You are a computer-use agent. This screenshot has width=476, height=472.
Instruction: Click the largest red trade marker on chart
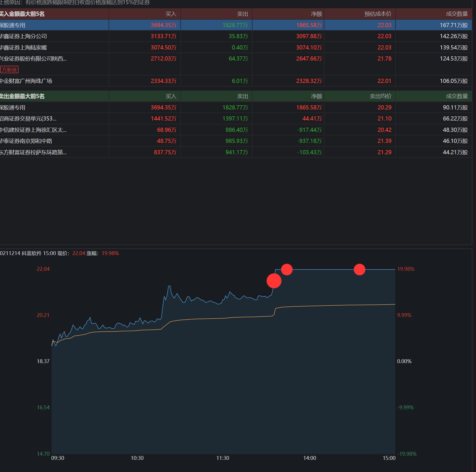(x=274, y=281)
